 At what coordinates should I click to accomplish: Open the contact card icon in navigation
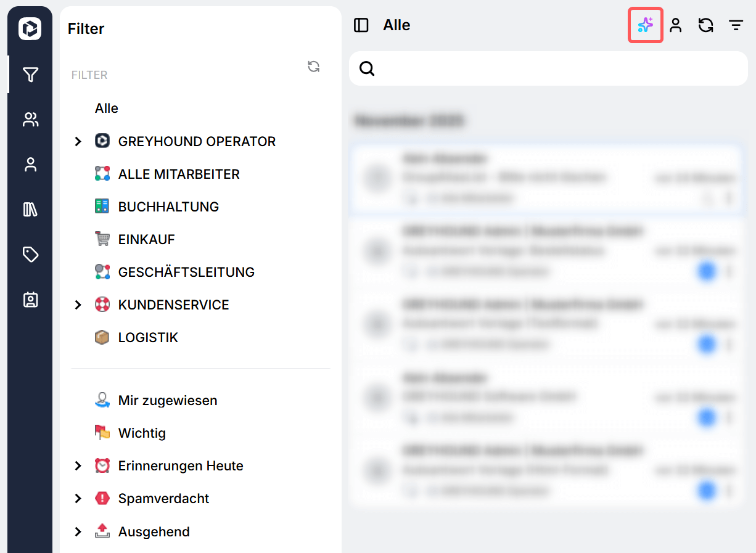(30, 300)
